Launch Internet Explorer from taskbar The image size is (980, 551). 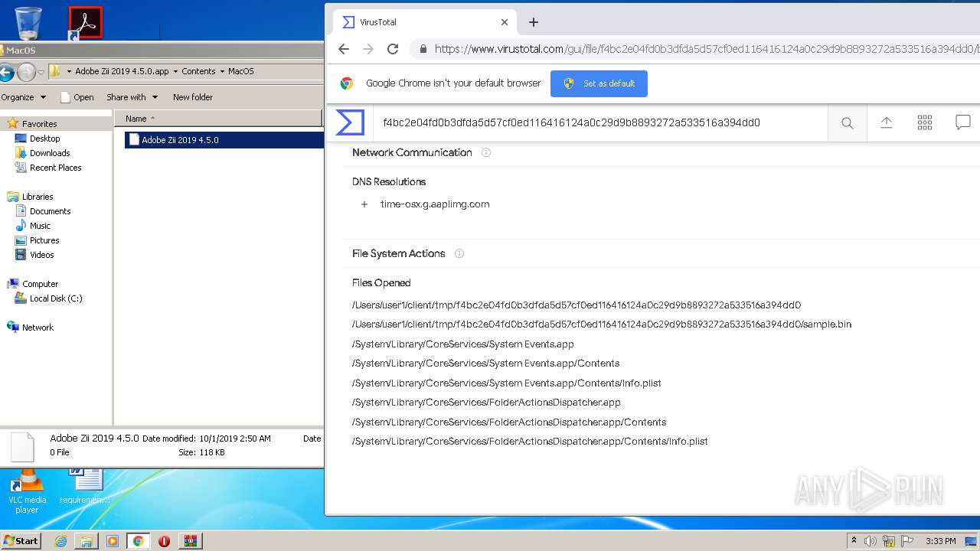[60, 541]
